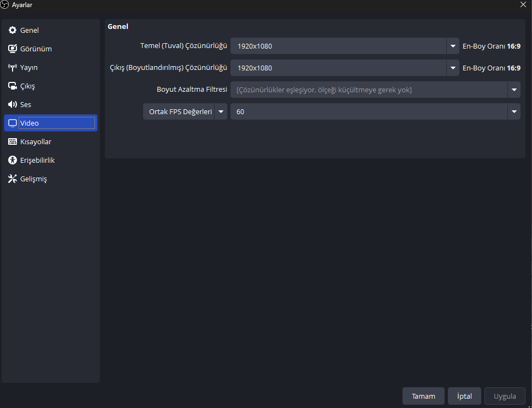Click the Temel (Tuval) Çözünürlüğü label

point(184,46)
